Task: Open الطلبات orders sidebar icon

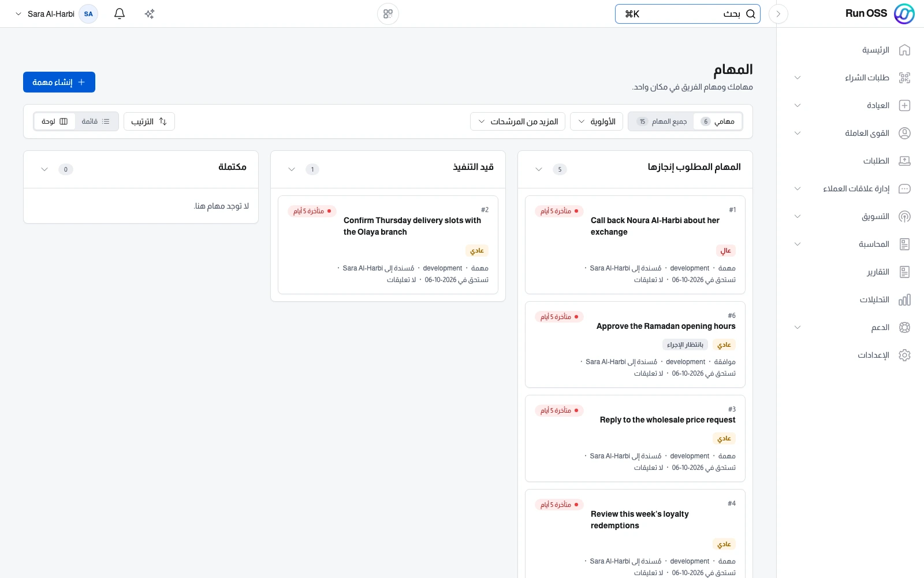Action: click(904, 161)
